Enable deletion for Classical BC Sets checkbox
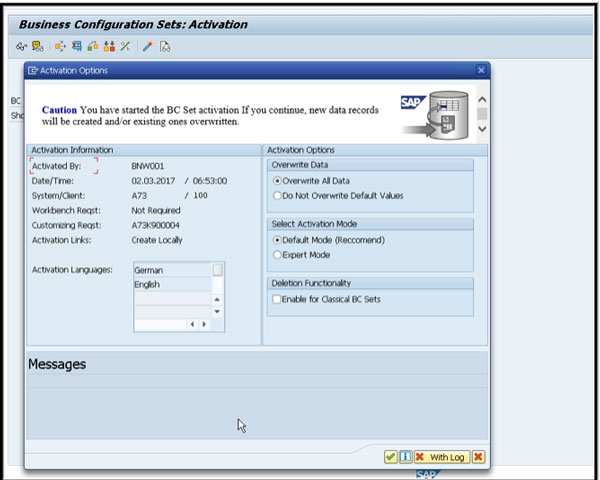Viewport: 600px width, 480px height. point(276,299)
